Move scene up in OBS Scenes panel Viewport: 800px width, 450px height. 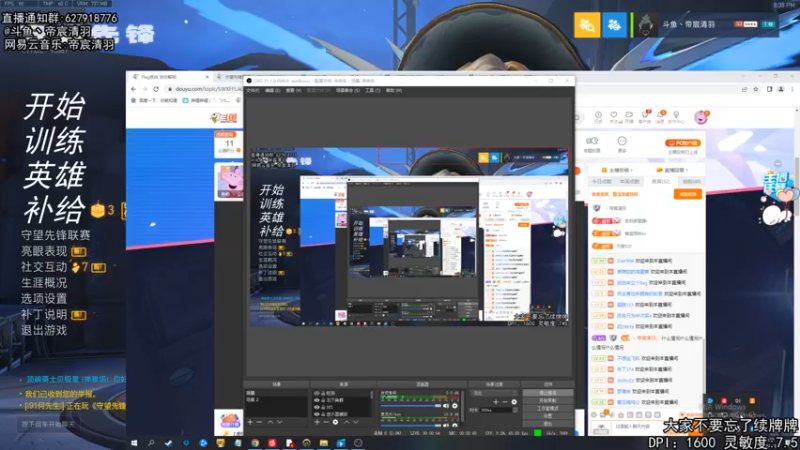[270, 422]
